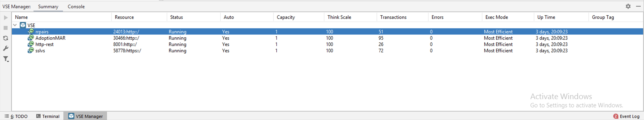Switch to the Summary tab

[48, 6]
